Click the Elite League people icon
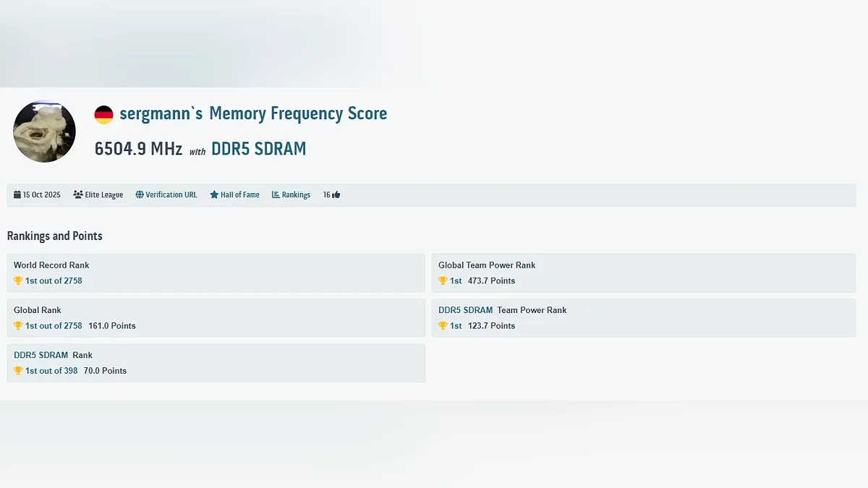 click(x=78, y=195)
